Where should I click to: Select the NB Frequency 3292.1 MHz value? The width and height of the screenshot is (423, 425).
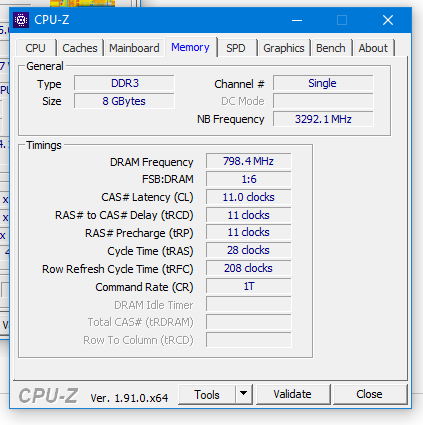click(x=323, y=119)
